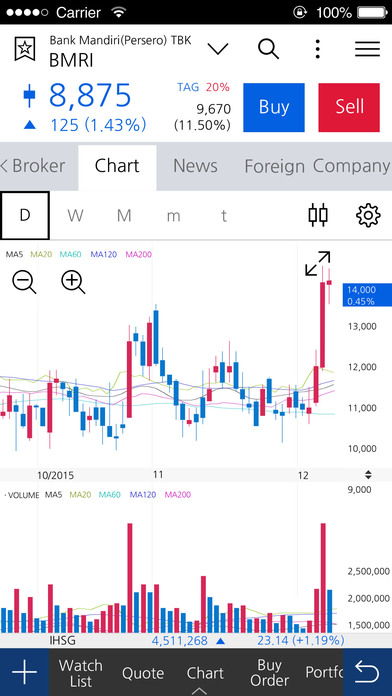
Task: Expand the stock selector chevron next to BMRI
Action: [x=218, y=49]
